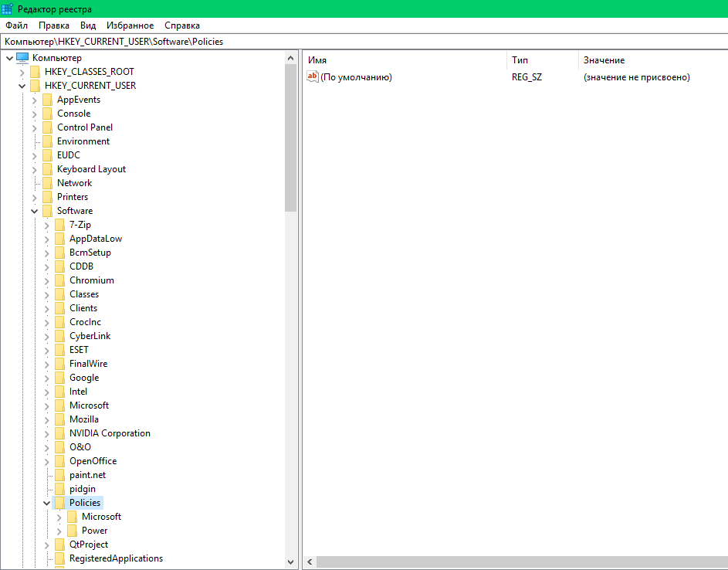Open the Справка menu
Image resolution: width=728 pixels, height=570 pixels.
182,25
